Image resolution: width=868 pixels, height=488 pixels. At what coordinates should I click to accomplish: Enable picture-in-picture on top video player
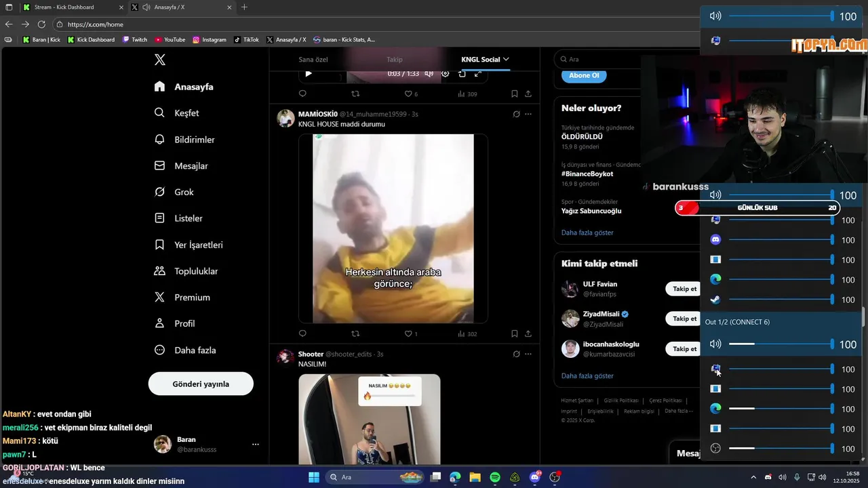[462, 73]
